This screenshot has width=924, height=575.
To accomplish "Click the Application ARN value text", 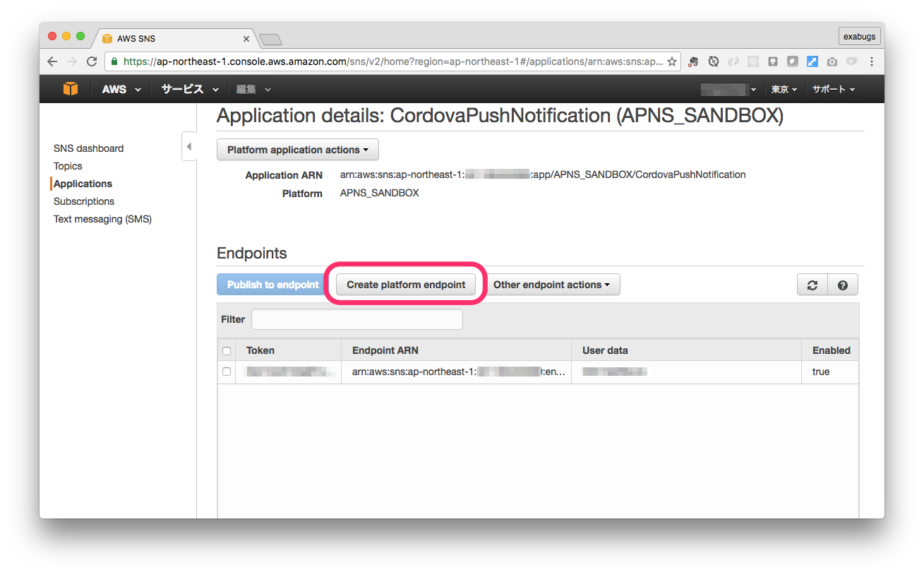I will click(x=543, y=174).
